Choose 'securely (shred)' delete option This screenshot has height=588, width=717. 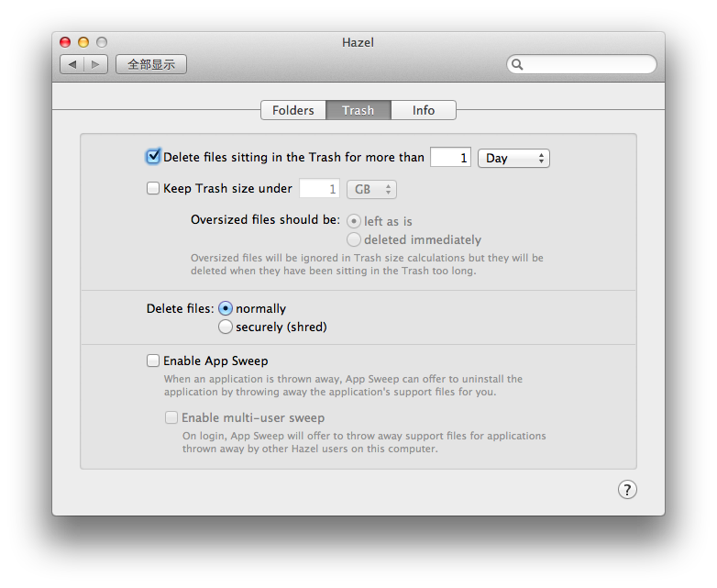pos(225,327)
